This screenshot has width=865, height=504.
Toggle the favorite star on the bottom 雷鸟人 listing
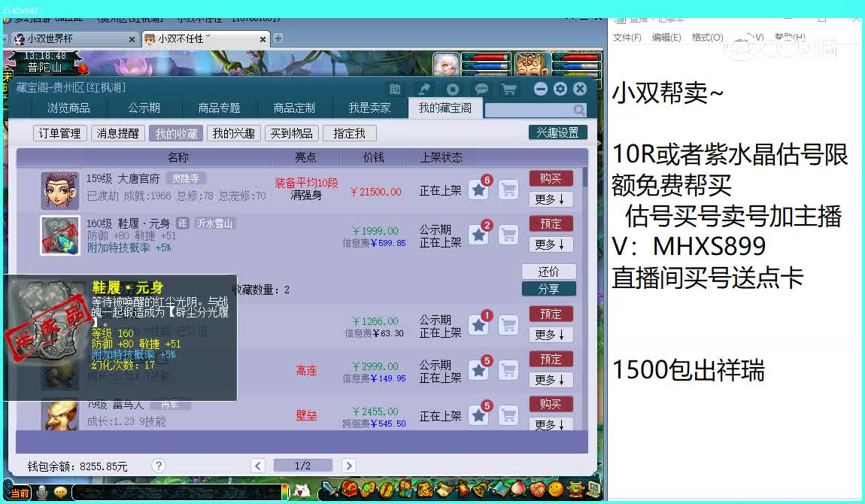478,413
